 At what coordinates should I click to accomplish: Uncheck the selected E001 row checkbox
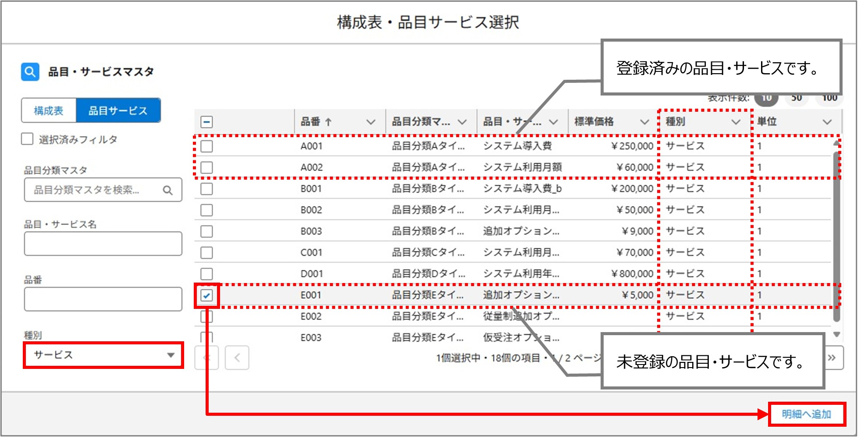click(206, 295)
